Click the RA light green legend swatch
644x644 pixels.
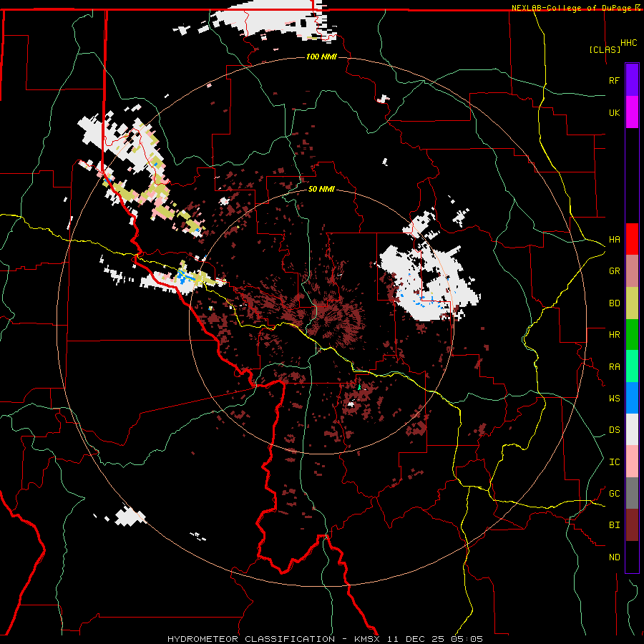click(632, 366)
